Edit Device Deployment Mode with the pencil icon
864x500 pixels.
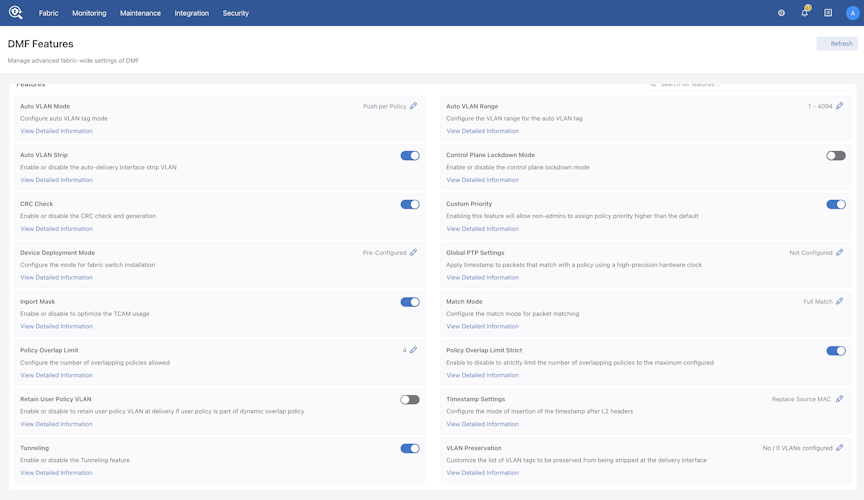414,252
